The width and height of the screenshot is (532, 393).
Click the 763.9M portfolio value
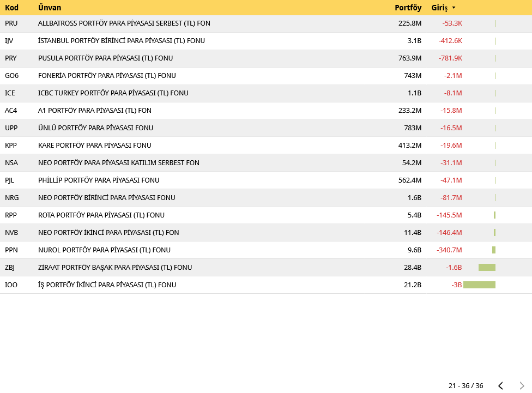click(x=410, y=58)
